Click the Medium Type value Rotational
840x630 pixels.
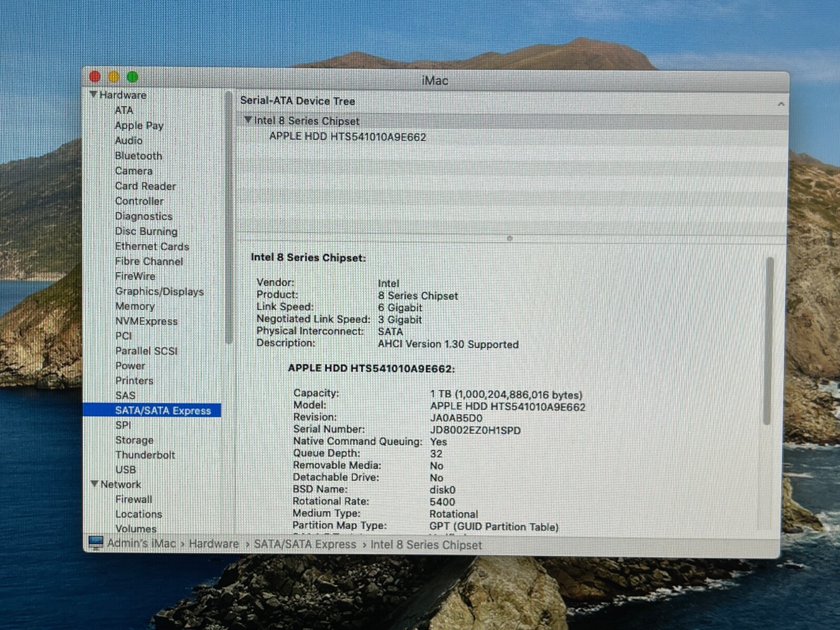454,514
